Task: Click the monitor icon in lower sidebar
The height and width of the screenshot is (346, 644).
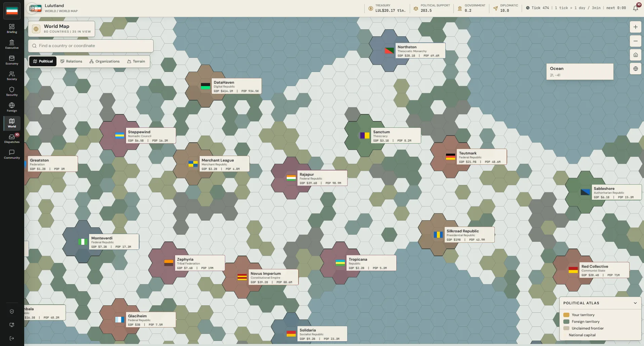Action: (x=12, y=325)
